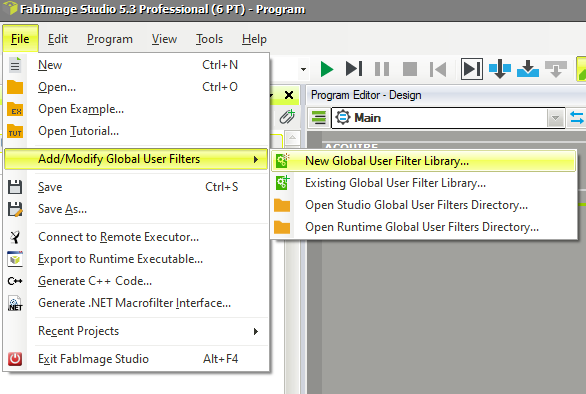Image resolution: width=586 pixels, height=394 pixels.
Task: Click the green Run program play icon
Action: click(x=327, y=69)
